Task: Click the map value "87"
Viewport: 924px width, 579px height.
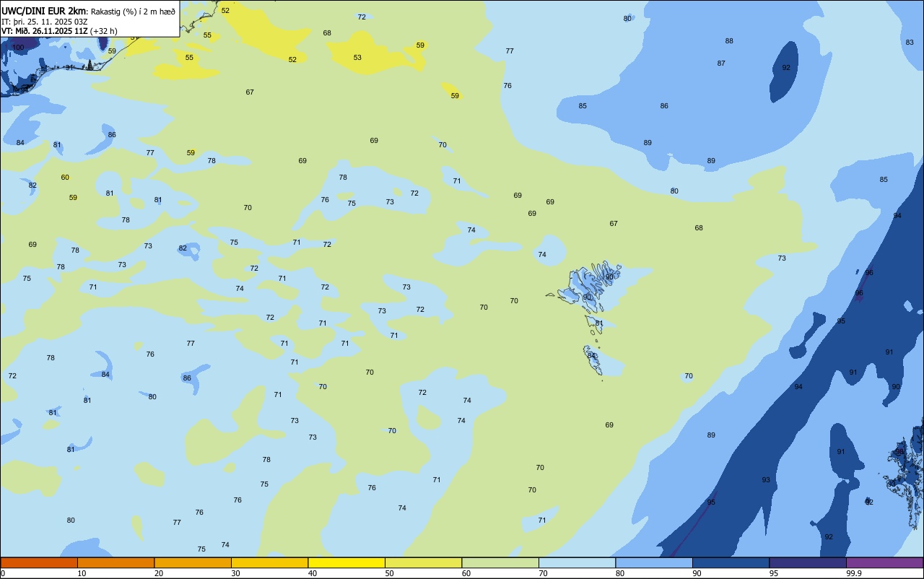Action: click(x=721, y=64)
